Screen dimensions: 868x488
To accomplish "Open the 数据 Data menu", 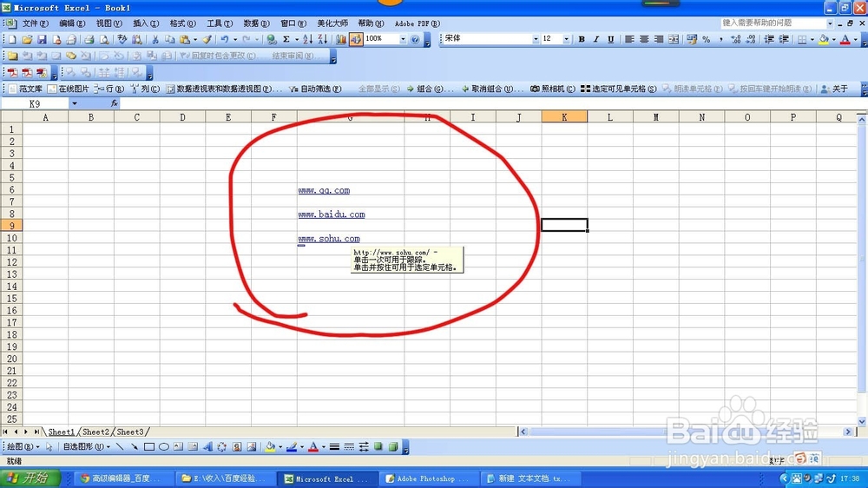I will (x=256, y=23).
